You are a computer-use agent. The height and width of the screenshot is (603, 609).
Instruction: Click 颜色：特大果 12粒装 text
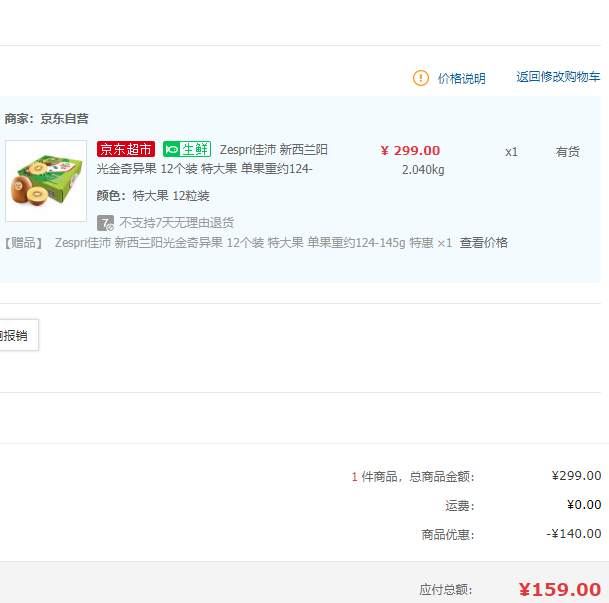[x=153, y=196]
